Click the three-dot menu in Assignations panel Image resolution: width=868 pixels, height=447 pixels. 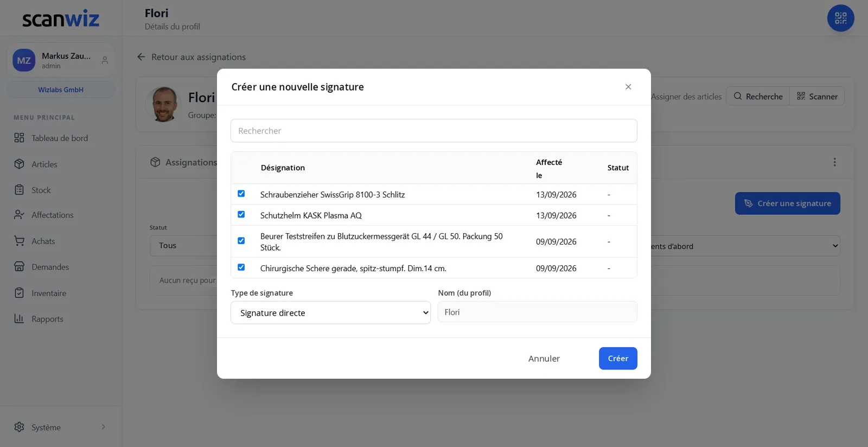[834, 162]
